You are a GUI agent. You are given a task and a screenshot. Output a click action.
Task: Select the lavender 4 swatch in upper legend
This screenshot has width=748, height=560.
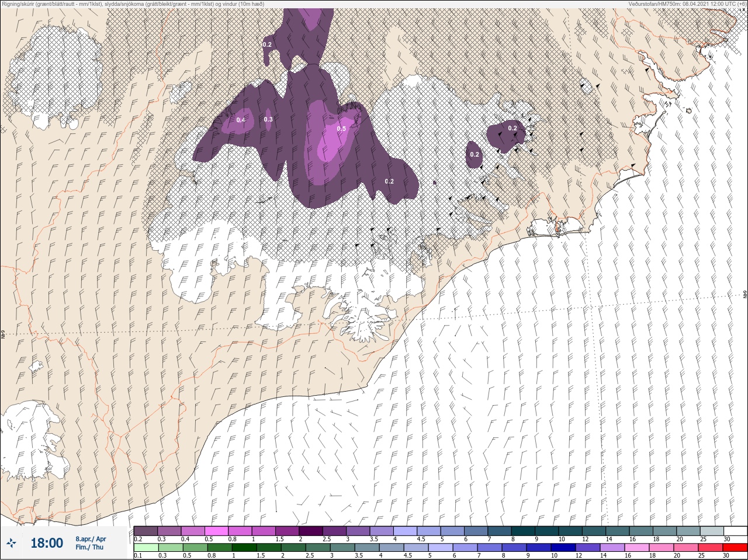pyautogui.click(x=406, y=531)
